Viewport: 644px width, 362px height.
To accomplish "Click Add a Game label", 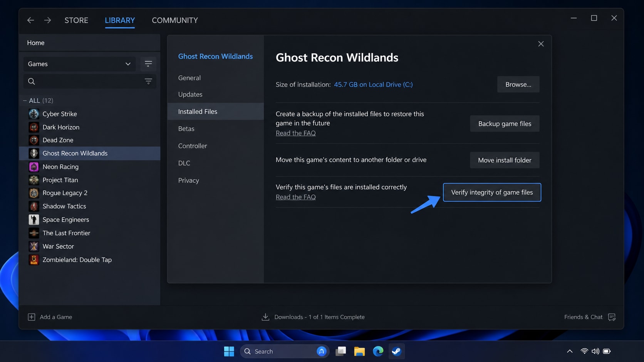I will point(56,317).
